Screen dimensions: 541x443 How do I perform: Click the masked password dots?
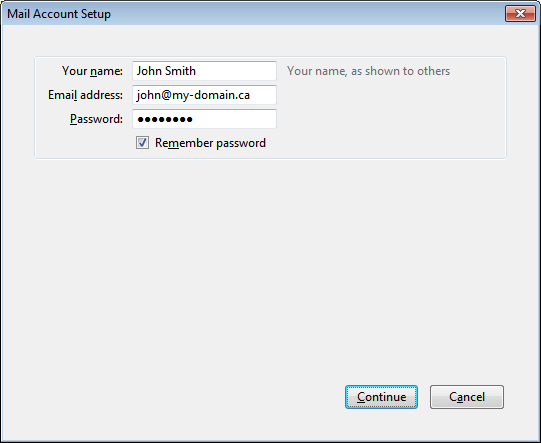pos(165,119)
